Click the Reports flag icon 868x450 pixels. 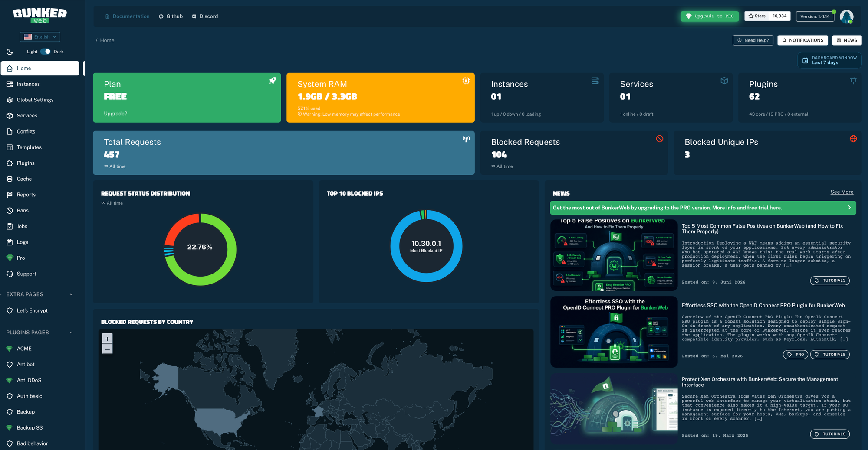click(10, 195)
